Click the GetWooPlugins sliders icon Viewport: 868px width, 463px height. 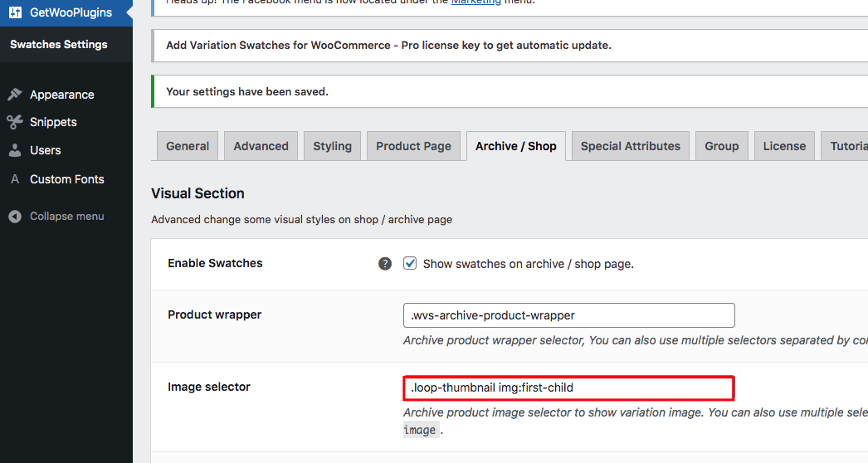[x=16, y=12]
